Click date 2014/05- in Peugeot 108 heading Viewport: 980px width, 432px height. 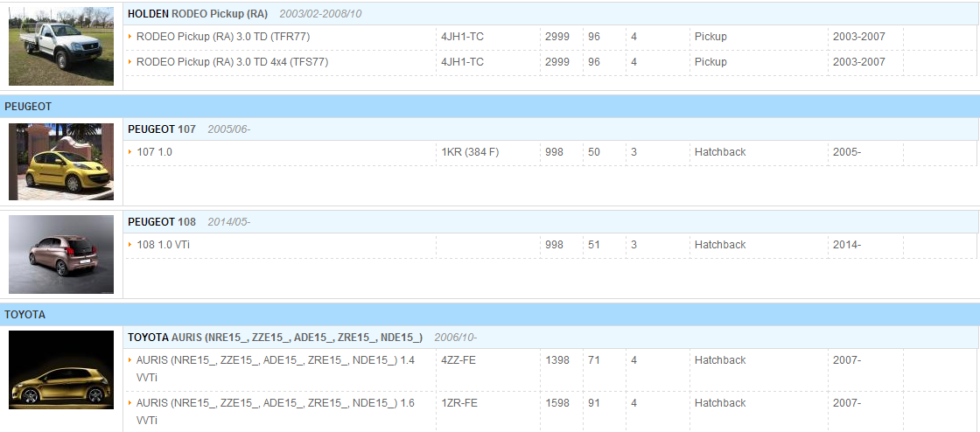pyautogui.click(x=228, y=221)
